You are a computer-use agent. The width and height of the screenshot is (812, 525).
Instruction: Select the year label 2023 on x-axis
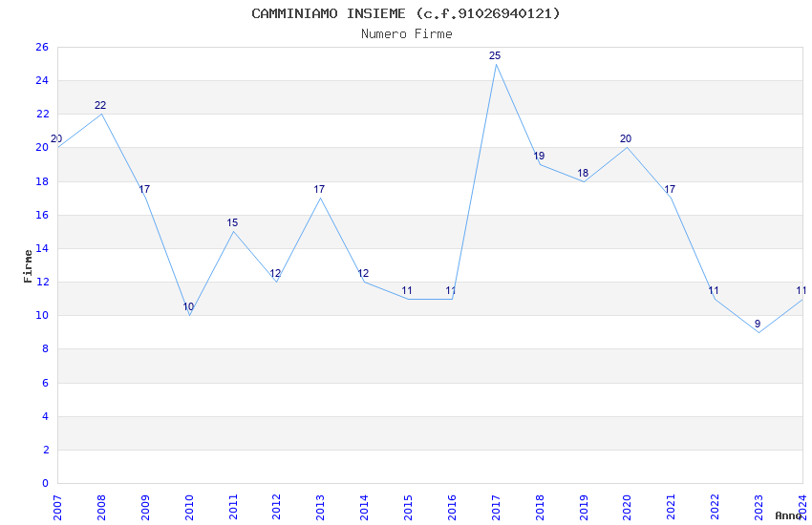(759, 508)
